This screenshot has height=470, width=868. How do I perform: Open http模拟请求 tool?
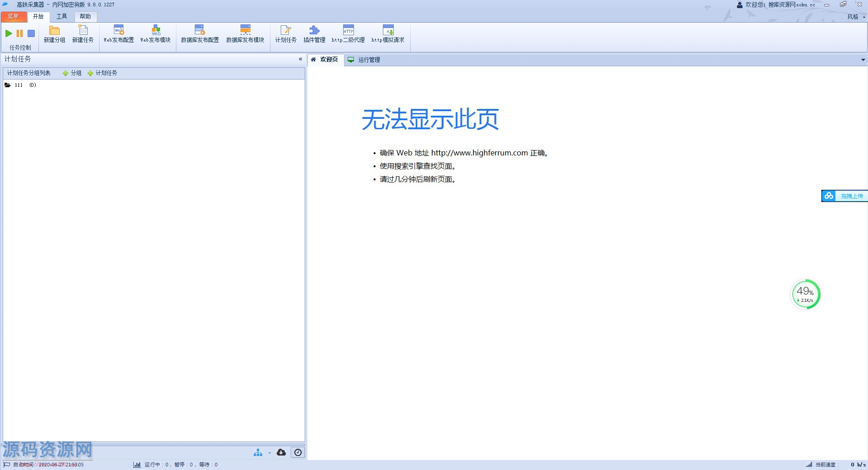pyautogui.click(x=388, y=34)
